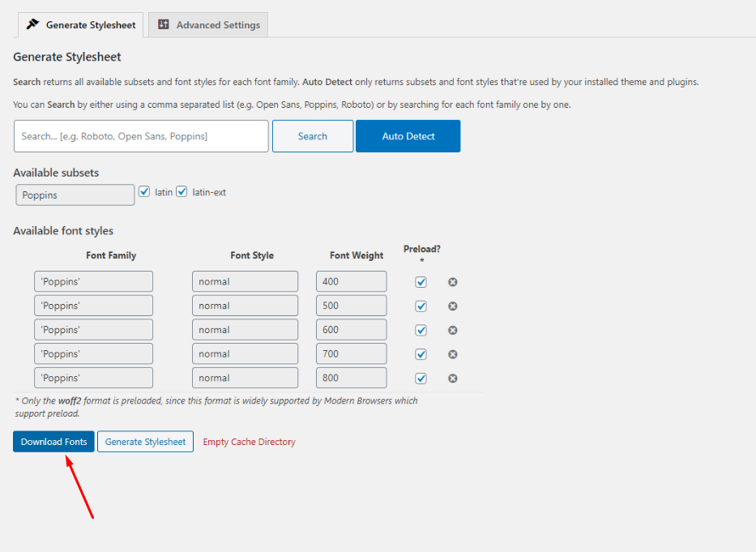Remove the Poppins 600 weight font style
The image size is (756, 552).
pos(452,330)
